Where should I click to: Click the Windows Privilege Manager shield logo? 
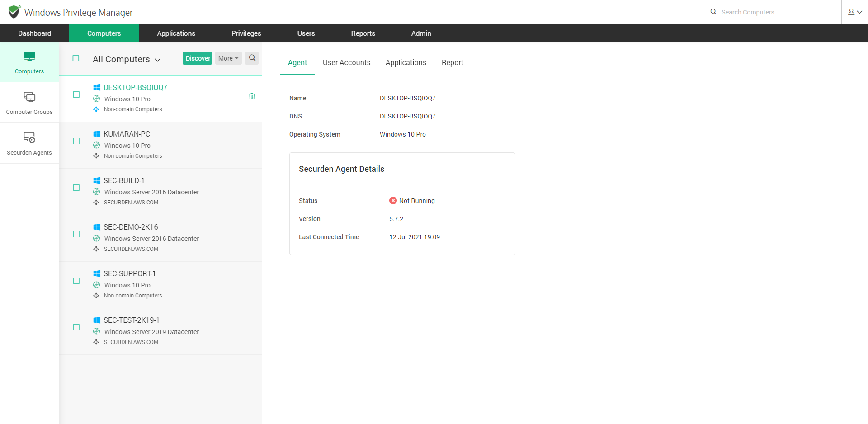(14, 12)
